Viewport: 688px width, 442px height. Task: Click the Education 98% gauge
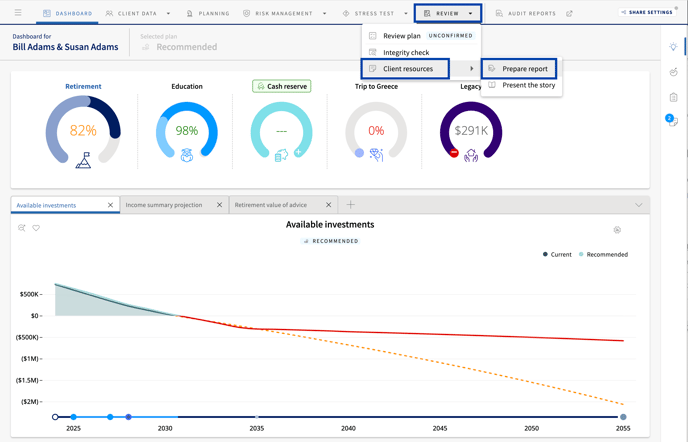click(x=187, y=130)
